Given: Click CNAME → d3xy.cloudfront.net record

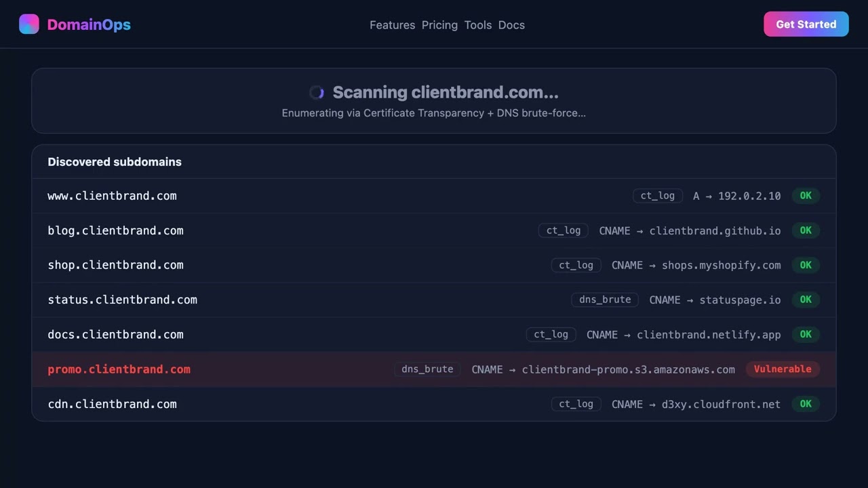Looking at the screenshot, I should 696,404.
